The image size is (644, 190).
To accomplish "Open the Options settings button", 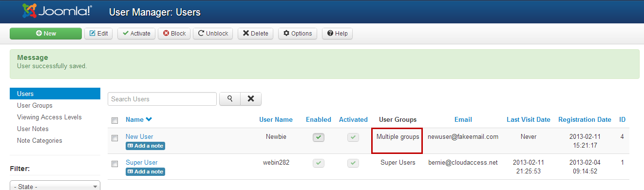I will click(x=298, y=34).
